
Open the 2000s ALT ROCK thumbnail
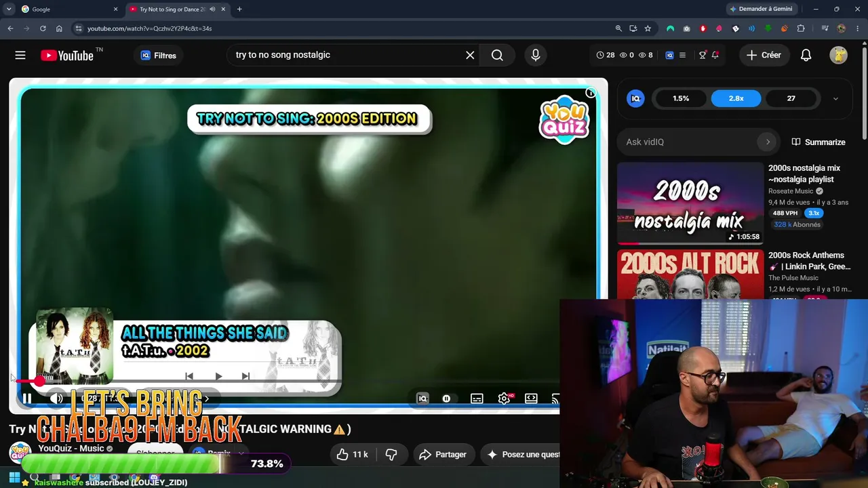690,274
